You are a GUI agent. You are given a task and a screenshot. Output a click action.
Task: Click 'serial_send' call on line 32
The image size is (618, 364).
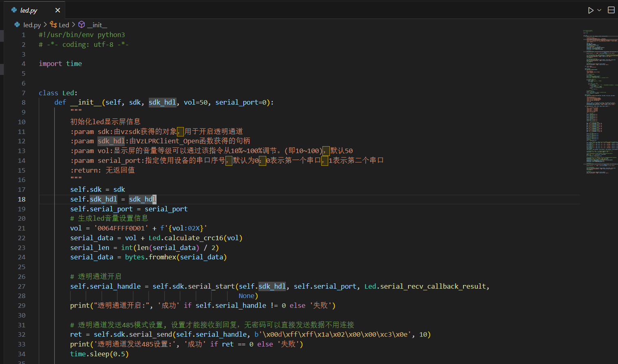[150, 335]
